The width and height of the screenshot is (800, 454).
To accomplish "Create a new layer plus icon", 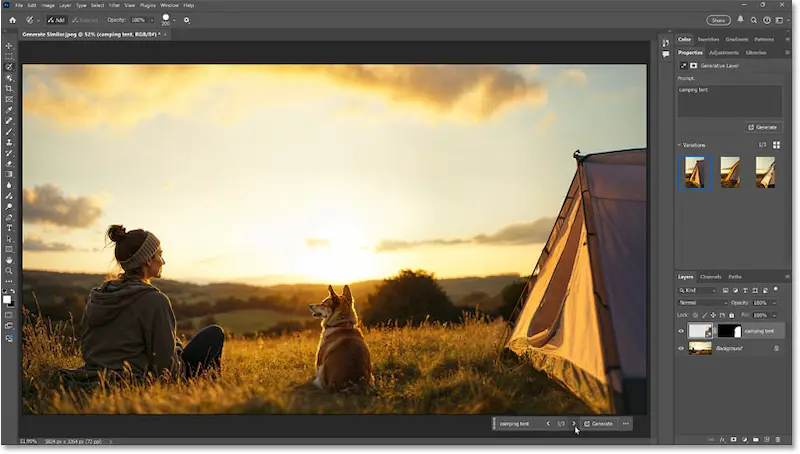I will [767, 439].
